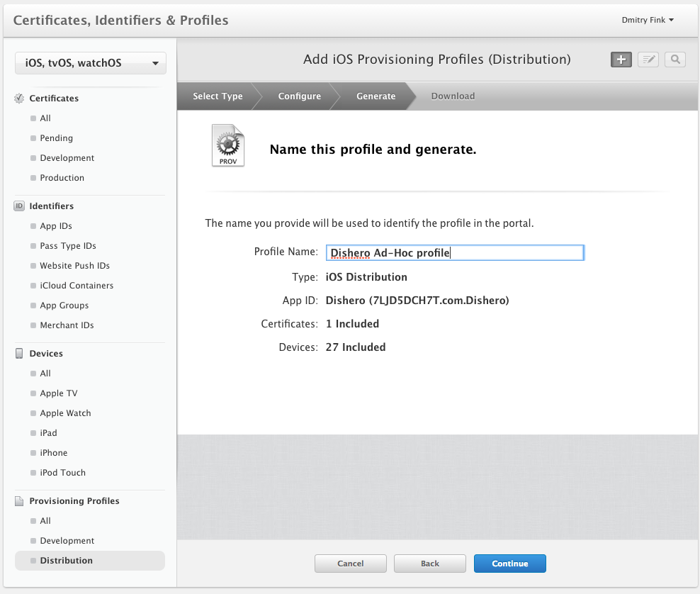Click the Certificates section icon
This screenshot has width=700, height=594.
point(19,99)
